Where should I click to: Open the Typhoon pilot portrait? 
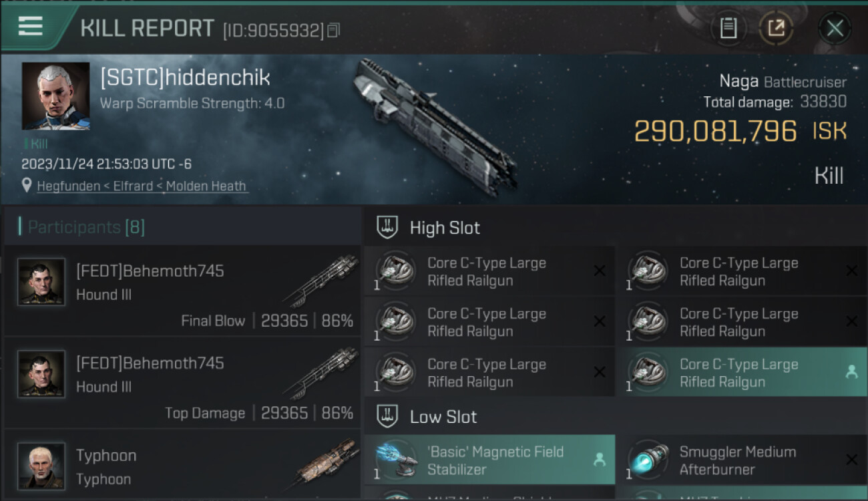(x=41, y=466)
